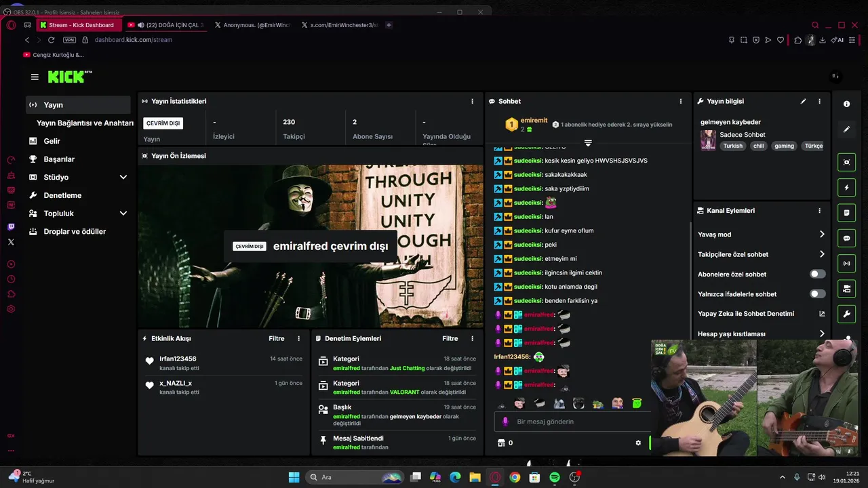The height and width of the screenshot is (488, 868).
Task: Click x_NAZLI_x in the activity feed
Action: (x=176, y=383)
